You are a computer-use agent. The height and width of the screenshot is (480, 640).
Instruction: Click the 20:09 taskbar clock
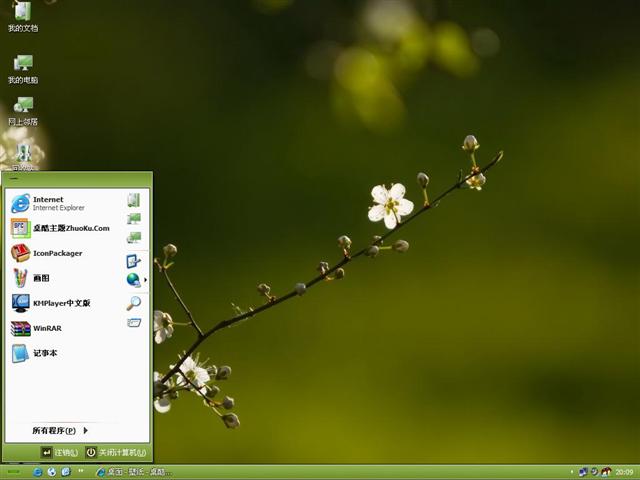tap(624, 472)
